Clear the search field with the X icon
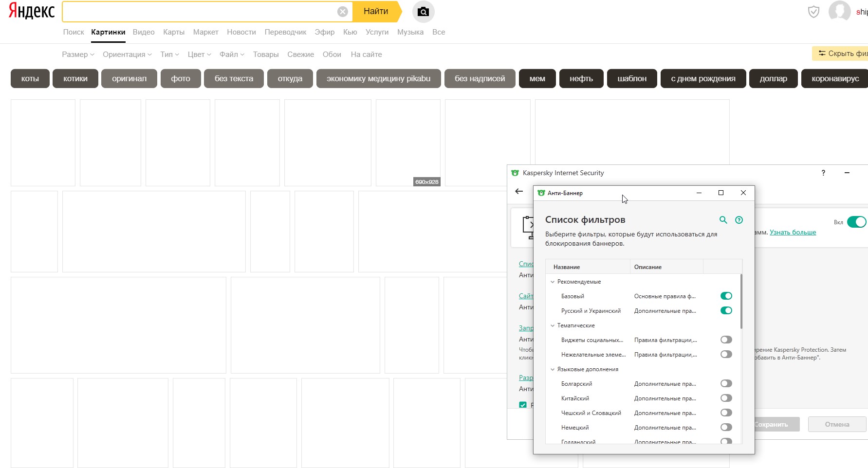 click(343, 12)
